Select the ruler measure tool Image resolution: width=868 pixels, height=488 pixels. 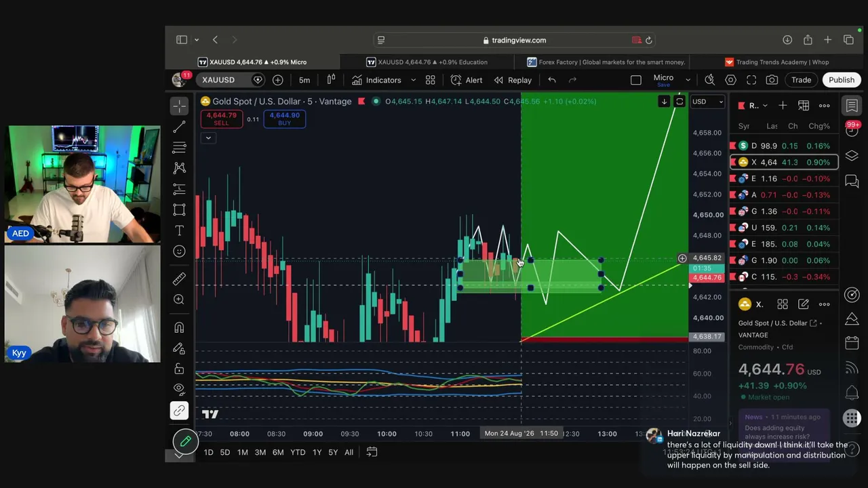(x=180, y=279)
